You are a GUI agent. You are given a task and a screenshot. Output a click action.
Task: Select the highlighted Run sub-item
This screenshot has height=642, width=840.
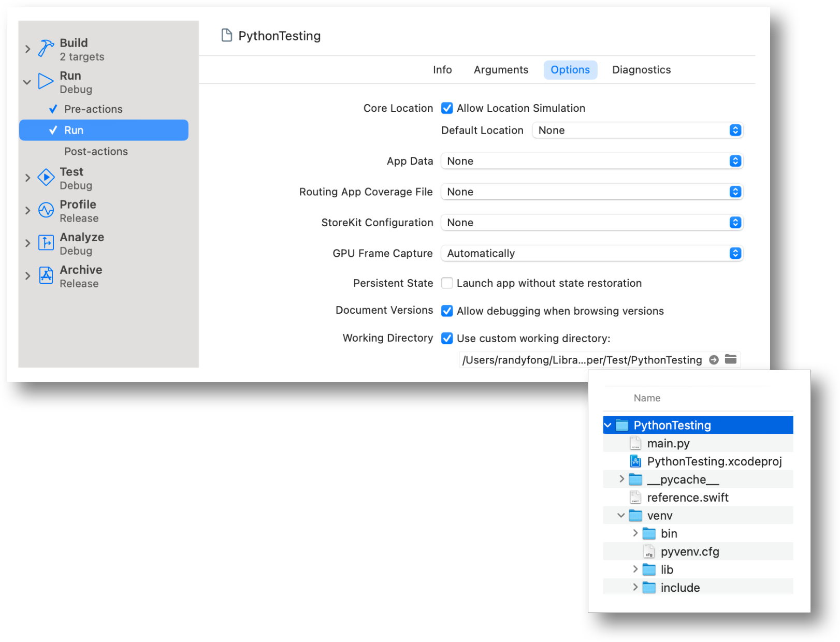point(104,130)
